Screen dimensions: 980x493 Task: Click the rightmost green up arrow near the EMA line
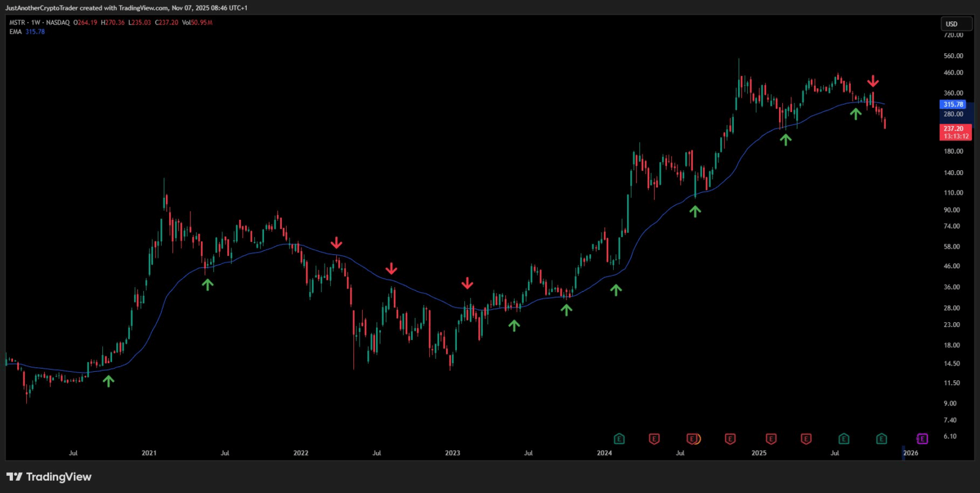click(856, 113)
